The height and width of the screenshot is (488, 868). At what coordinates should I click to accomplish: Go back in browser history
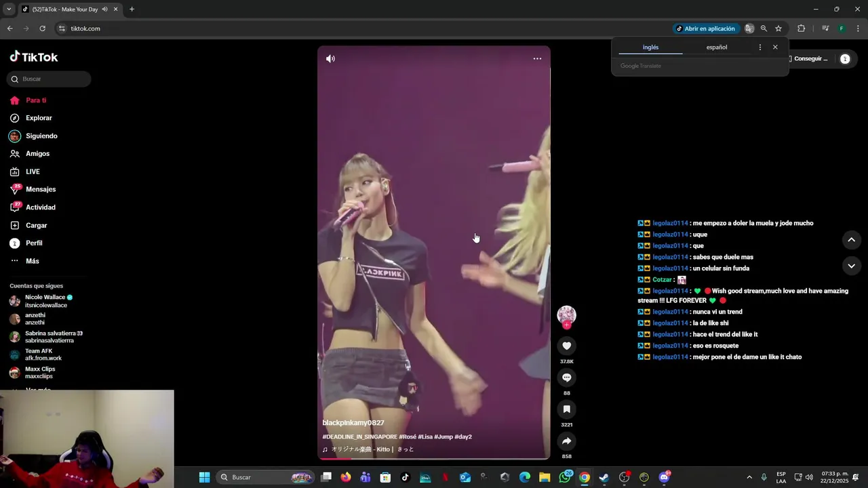(x=9, y=28)
